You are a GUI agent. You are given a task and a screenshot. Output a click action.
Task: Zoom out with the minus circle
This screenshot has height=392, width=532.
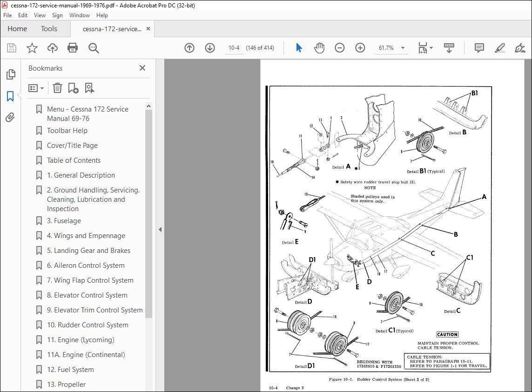coord(340,48)
